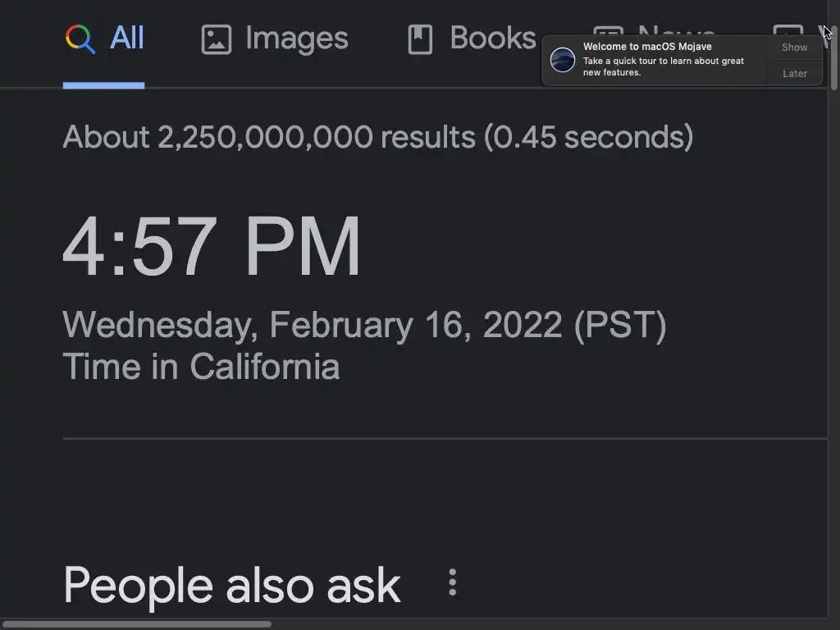Click the macOS Mojave notification icon
Screen dimensions: 840x630
pos(563,60)
